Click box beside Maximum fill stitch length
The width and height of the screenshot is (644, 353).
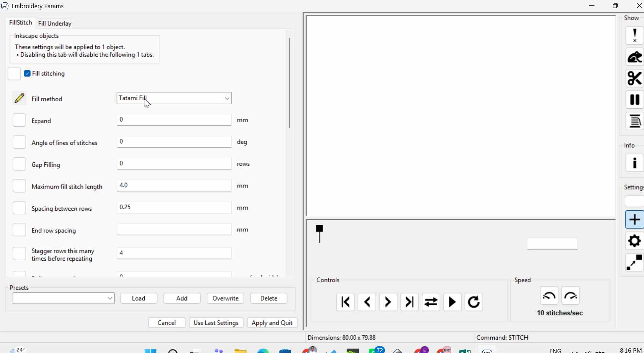[19, 186]
